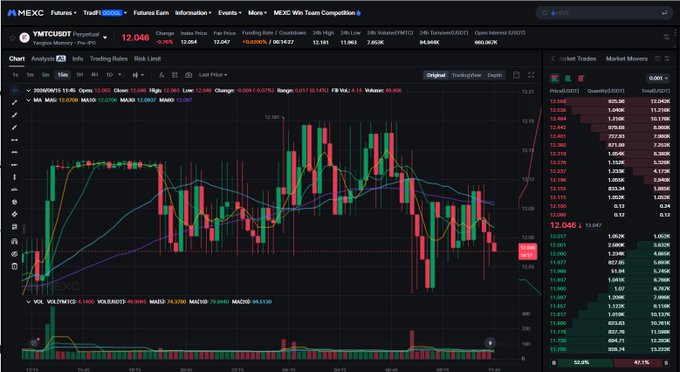Viewport: 680px width, 372px height.
Task: Add YMTCUSDT to favorites with the star
Action: pyautogui.click(x=12, y=38)
